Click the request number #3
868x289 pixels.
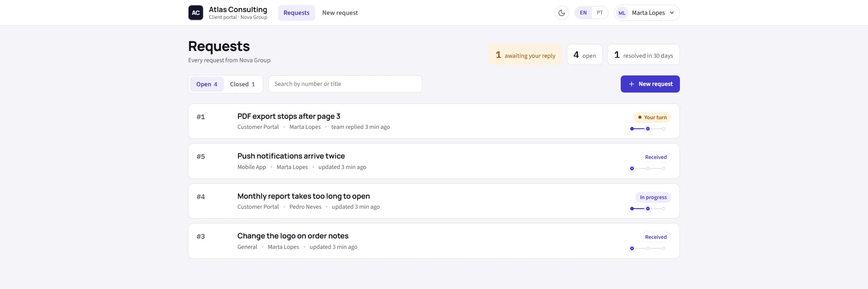201,236
